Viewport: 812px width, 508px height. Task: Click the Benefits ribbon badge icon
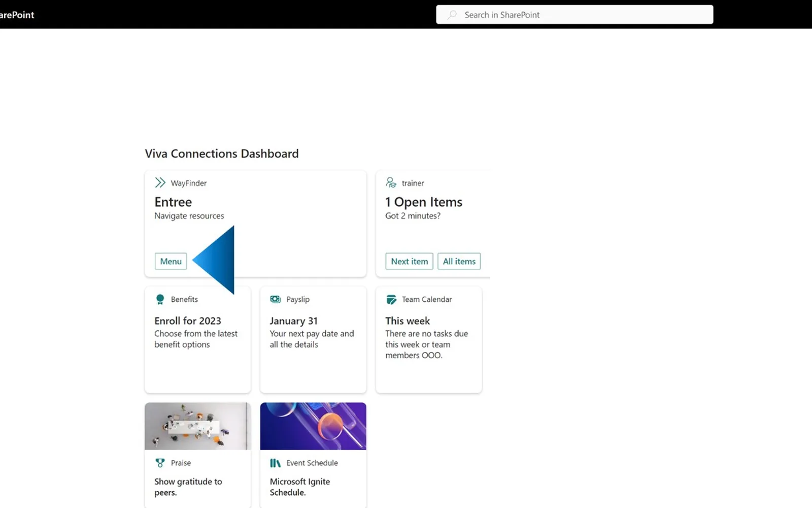[x=160, y=299]
